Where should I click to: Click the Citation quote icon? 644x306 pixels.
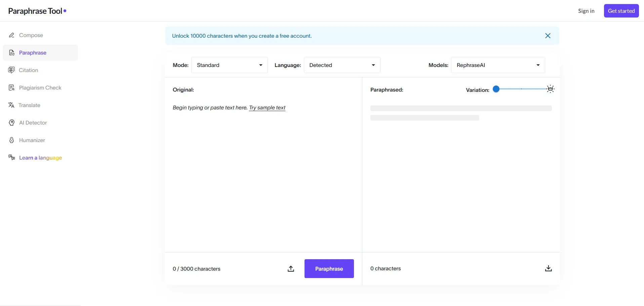point(11,70)
